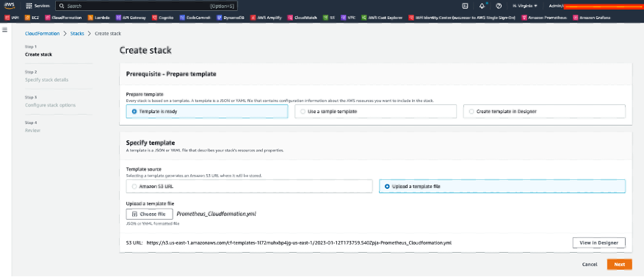Click the Create stack page heading
The height and width of the screenshot is (277, 644).
coord(145,51)
